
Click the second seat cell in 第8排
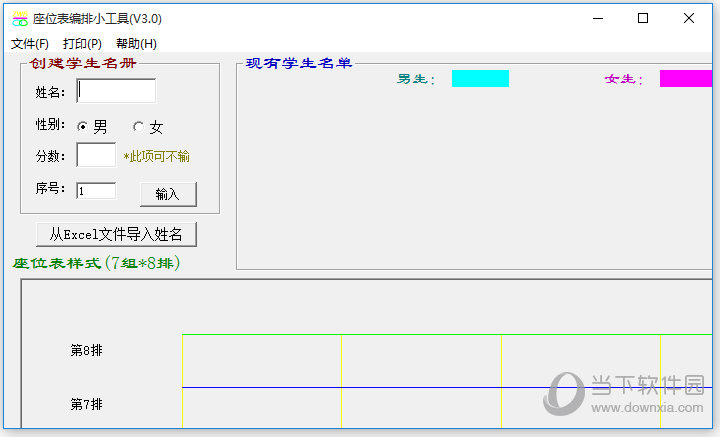click(x=421, y=361)
